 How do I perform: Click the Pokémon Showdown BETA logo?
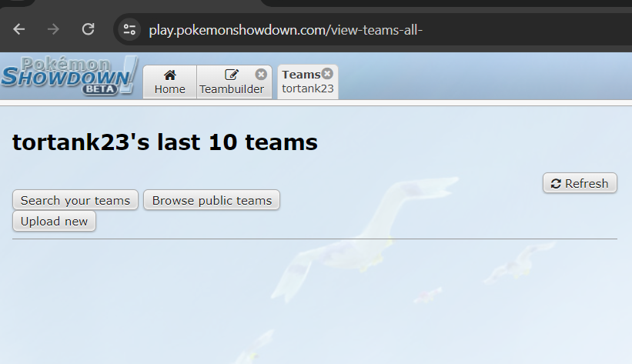[69, 75]
